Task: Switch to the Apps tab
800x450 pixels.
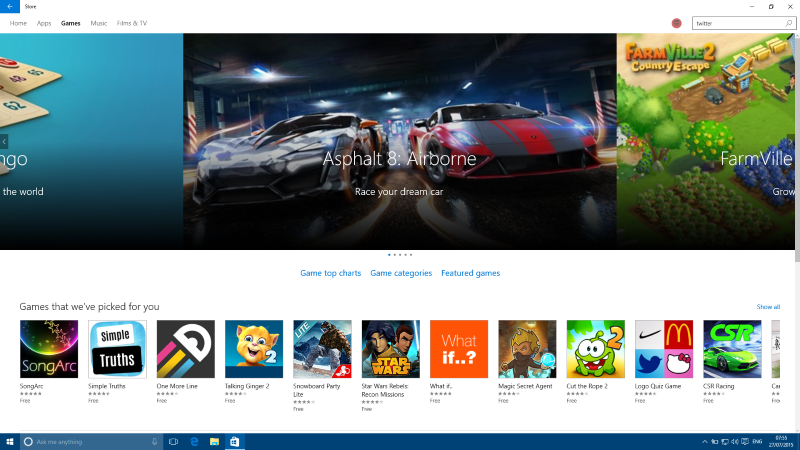Action: [x=44, y=23]
